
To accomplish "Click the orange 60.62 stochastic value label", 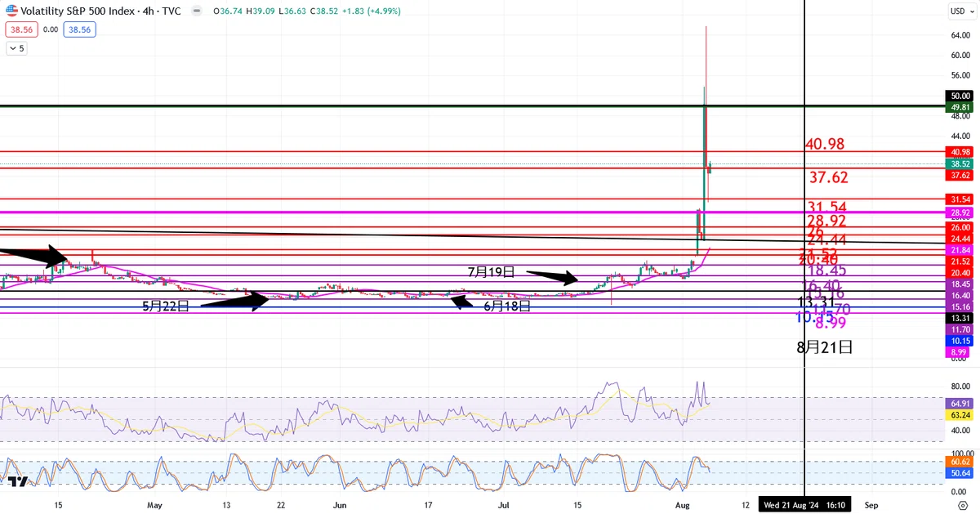I will [x=960, y=462].
